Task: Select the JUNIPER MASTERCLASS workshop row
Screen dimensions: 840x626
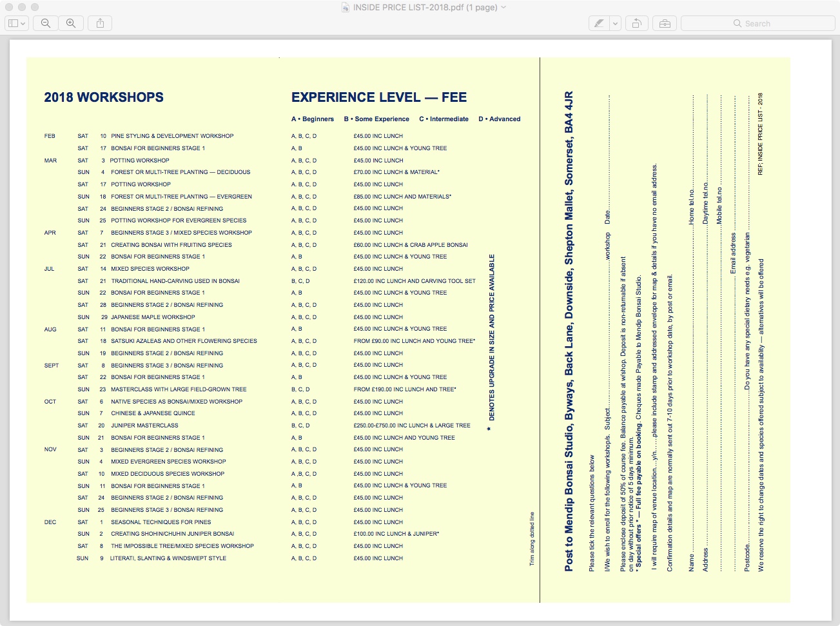Action: coord(144,425)
